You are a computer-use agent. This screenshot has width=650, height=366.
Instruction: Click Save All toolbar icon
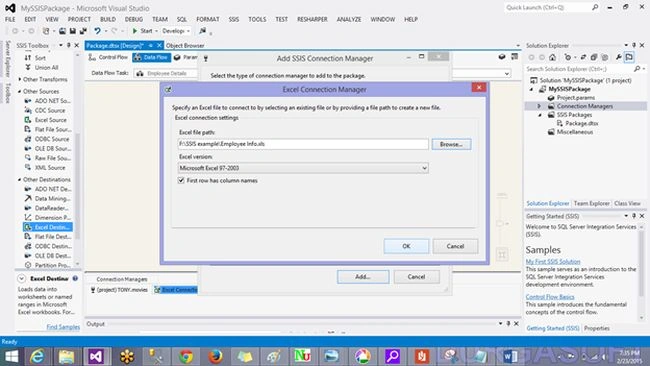click(83, 31)
